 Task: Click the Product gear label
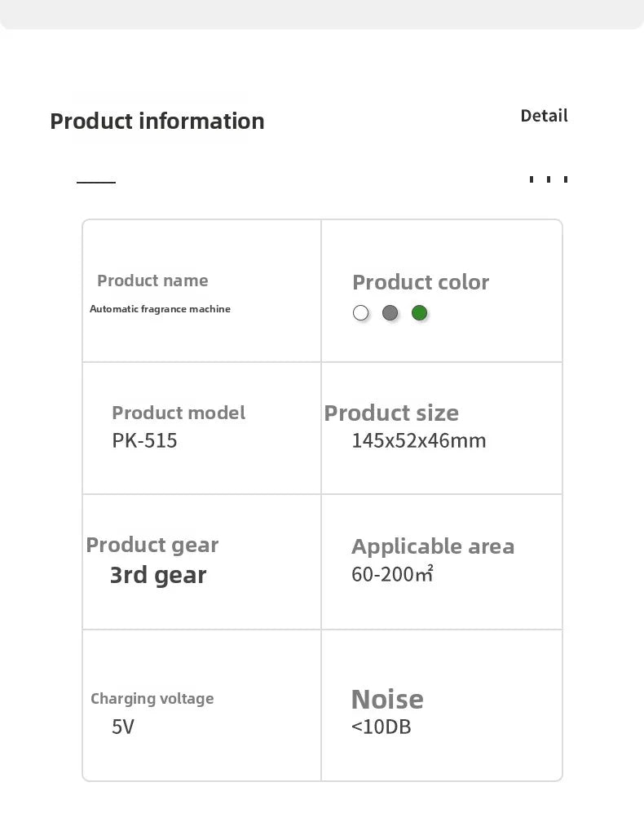point(152,545)
